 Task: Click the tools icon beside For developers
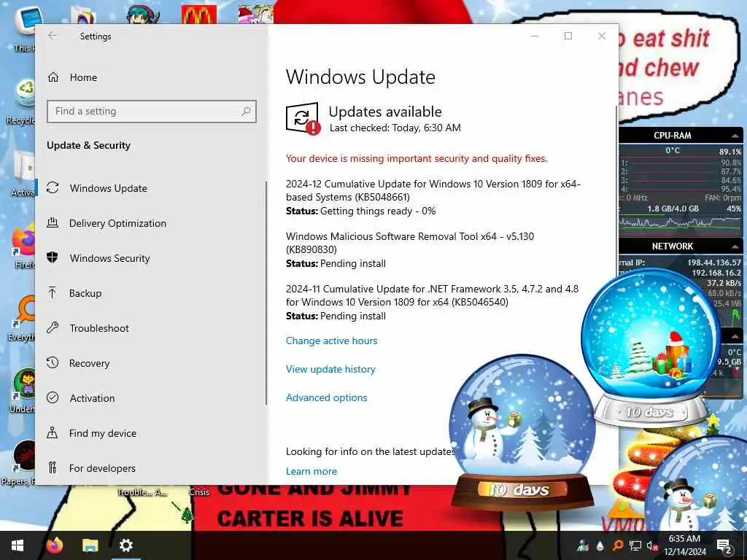[x=53, y=467]
